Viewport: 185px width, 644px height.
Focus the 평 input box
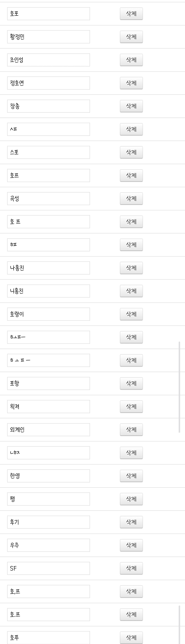pyautogui.click(x=49, y=499)
